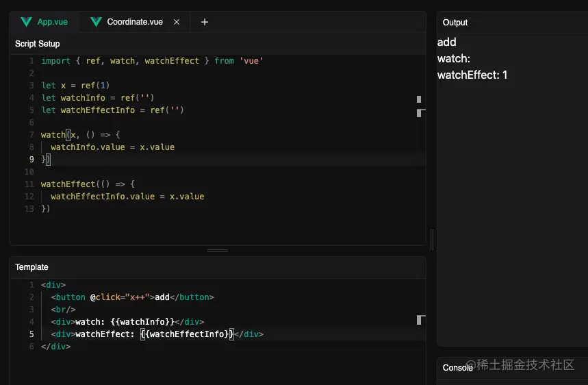Click the horizontal splitter between script and template
Screen dimensions: 588x385
218,251
